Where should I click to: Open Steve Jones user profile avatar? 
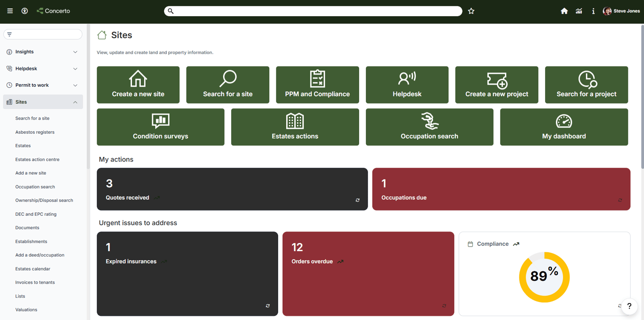pos(607,11)
